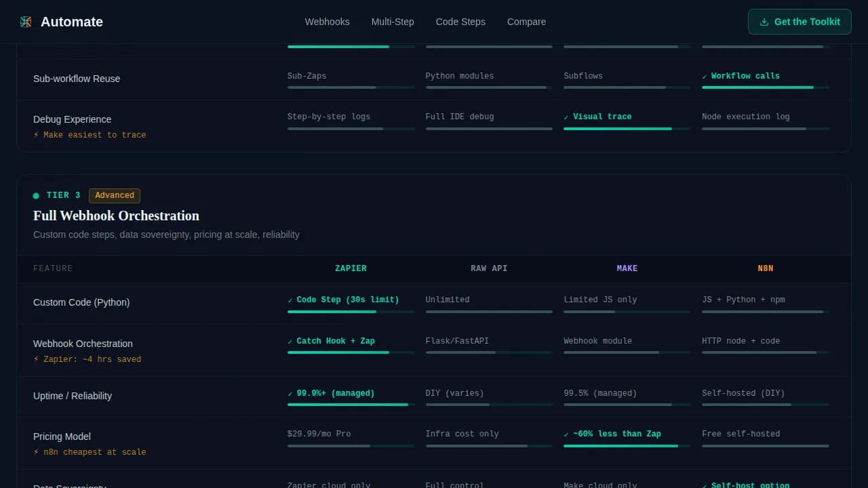Screen dimensions: 868x488
Task: Click the progress bar under 99.9%+ (managed)
Action: 351,405
